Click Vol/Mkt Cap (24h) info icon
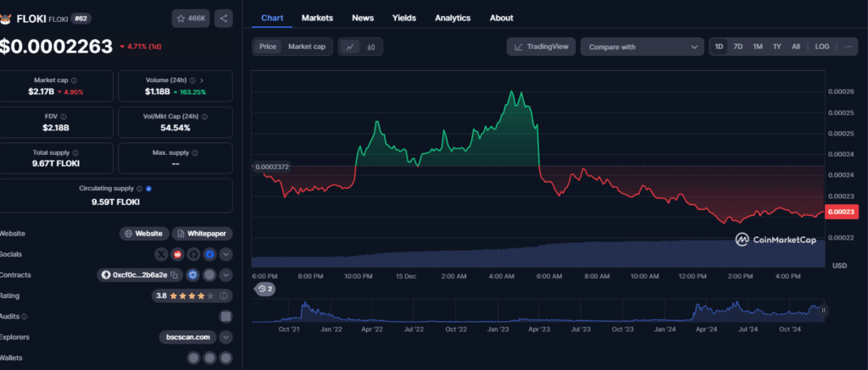Viewport: 868px width, 370px height. click(205, 117)
